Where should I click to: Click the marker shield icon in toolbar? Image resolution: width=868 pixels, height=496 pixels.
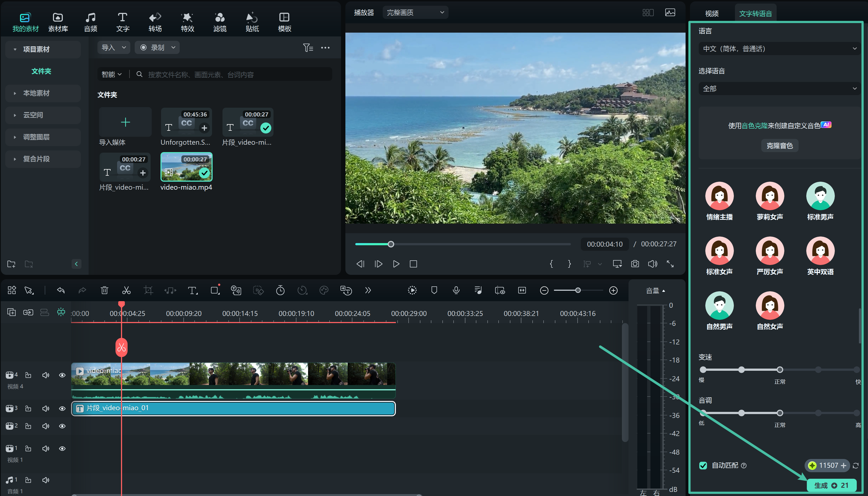pos(434,290)
